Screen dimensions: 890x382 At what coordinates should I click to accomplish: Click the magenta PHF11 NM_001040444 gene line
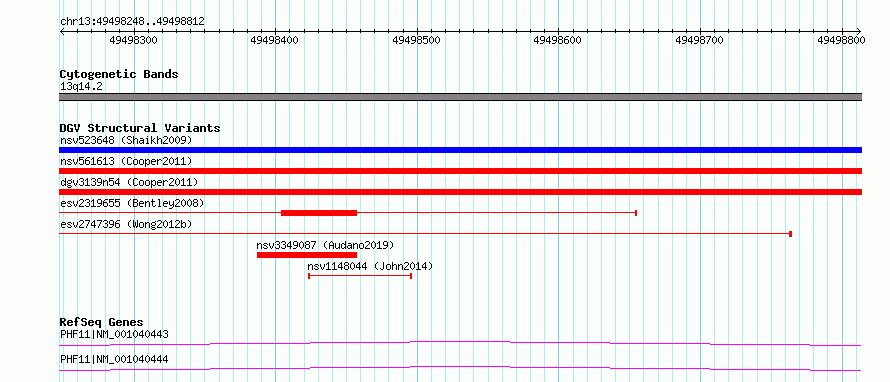460,368
